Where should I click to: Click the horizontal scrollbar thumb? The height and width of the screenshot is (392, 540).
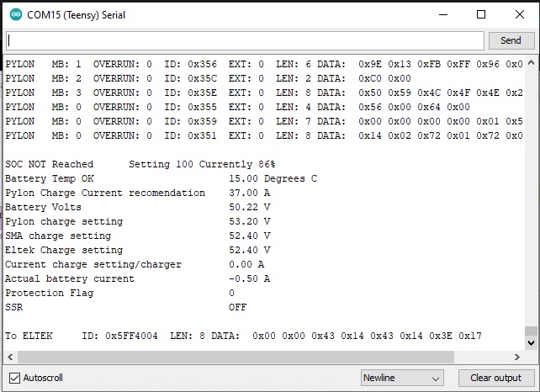click(236, 357)
